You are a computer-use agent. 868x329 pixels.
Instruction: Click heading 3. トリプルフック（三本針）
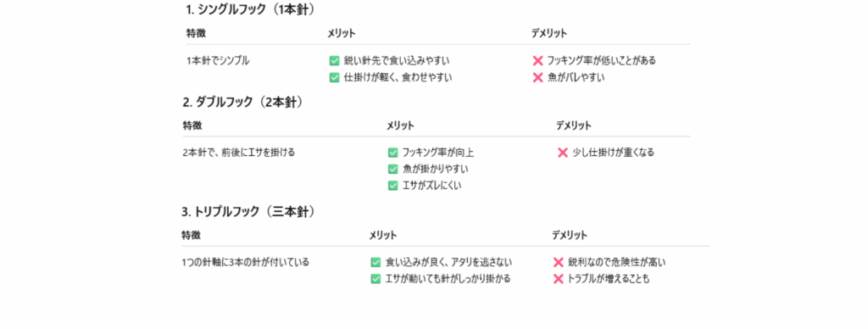[x=248, y=212]
